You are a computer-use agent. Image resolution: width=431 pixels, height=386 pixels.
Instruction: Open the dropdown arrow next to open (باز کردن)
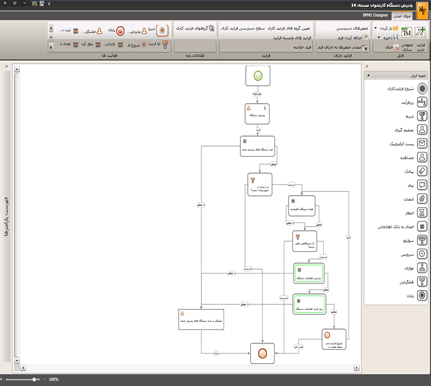[375, 28]
